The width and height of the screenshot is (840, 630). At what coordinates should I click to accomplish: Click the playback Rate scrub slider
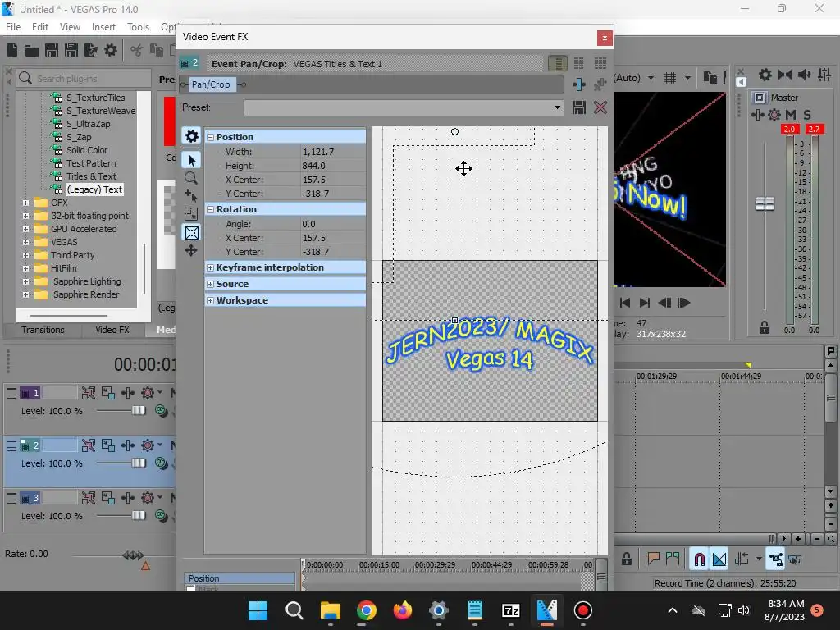point(133,555)
